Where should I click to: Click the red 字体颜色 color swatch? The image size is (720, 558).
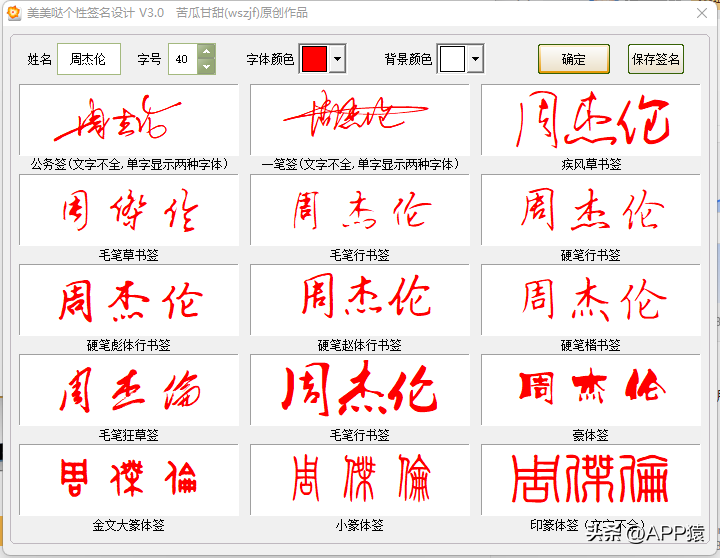click(x=314, y=59)
